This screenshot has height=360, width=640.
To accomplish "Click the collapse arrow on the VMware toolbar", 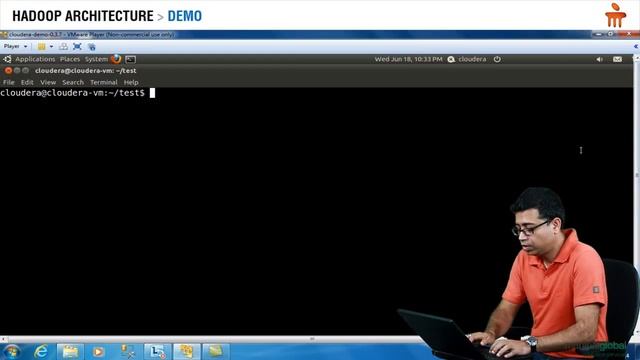I will tap(636, 47).
